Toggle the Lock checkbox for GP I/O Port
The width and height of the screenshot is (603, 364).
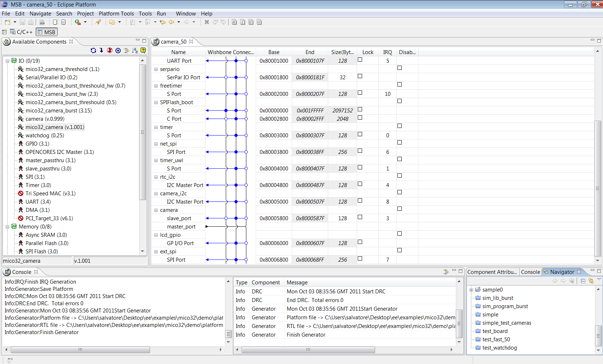point(360,242)
